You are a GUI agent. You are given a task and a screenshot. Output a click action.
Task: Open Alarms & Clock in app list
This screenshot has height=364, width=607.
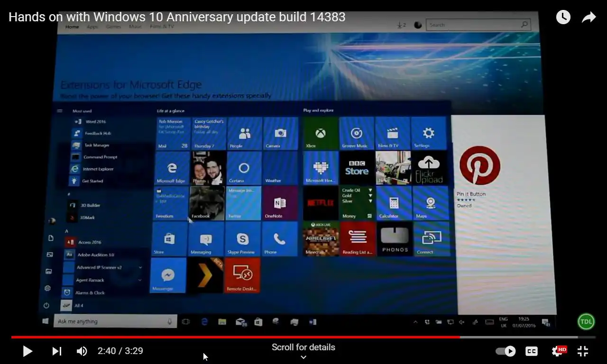point(90,293)
